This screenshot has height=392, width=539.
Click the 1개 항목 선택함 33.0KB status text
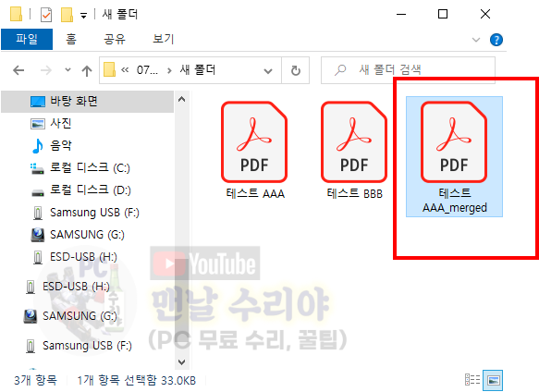137,380
